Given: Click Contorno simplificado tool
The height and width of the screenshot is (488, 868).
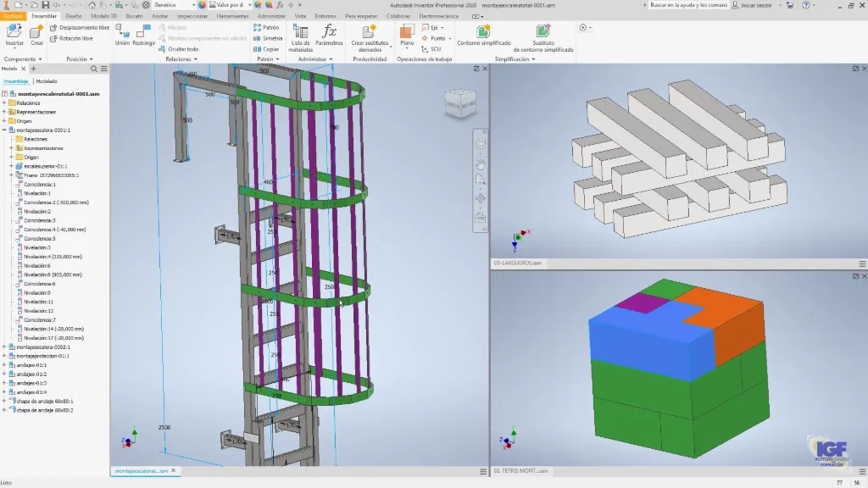Looking at the screenshot, I should tap(484, 36).
